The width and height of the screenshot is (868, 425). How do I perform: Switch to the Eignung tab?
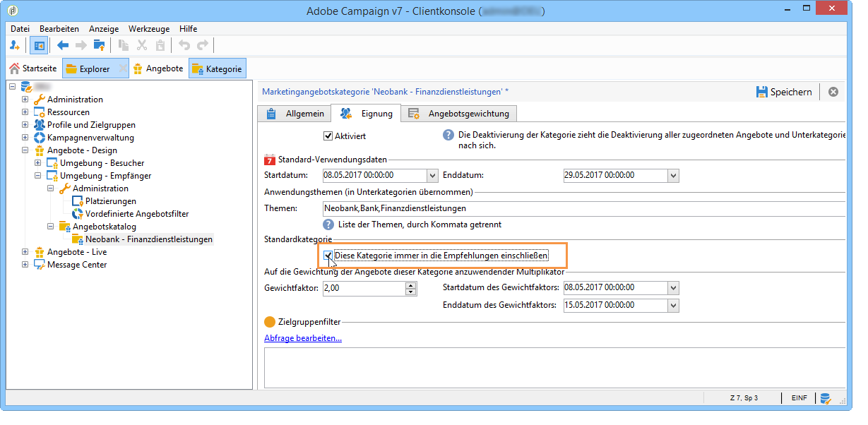tap(367, 113)
